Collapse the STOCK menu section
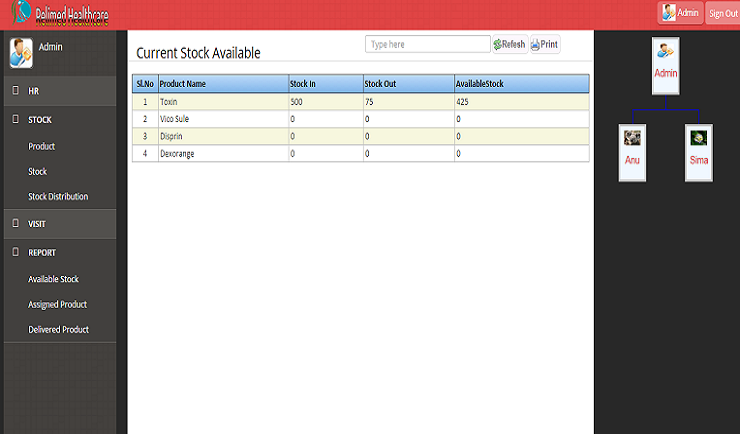 click(40, 120)
